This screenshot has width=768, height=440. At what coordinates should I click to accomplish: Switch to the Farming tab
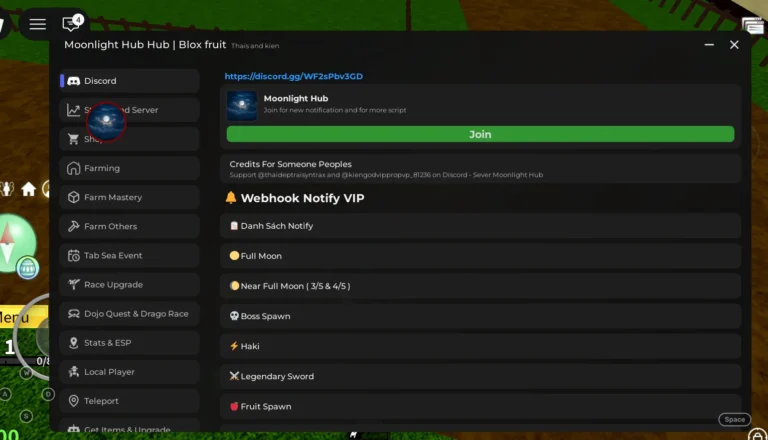129,168
